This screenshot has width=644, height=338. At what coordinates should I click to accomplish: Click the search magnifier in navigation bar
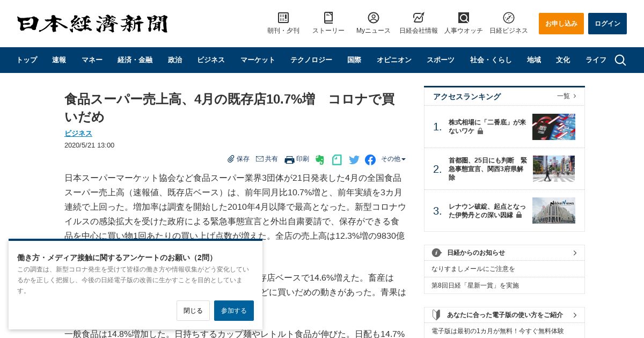coord(620,60)
